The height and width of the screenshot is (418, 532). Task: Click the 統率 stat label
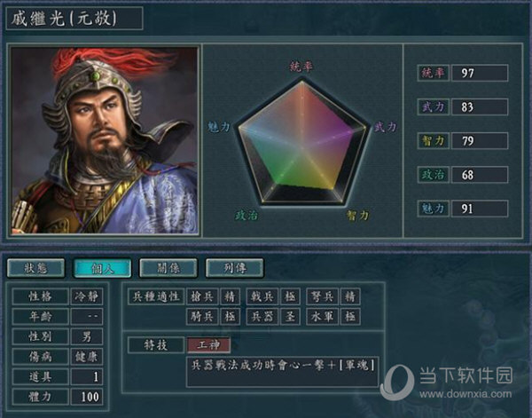click(x=433, y=73)
